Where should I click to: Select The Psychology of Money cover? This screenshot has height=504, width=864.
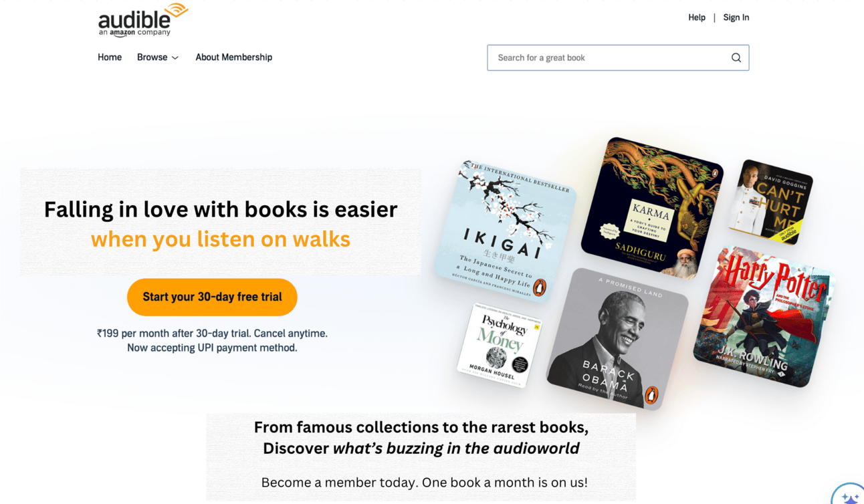point(500,345)
